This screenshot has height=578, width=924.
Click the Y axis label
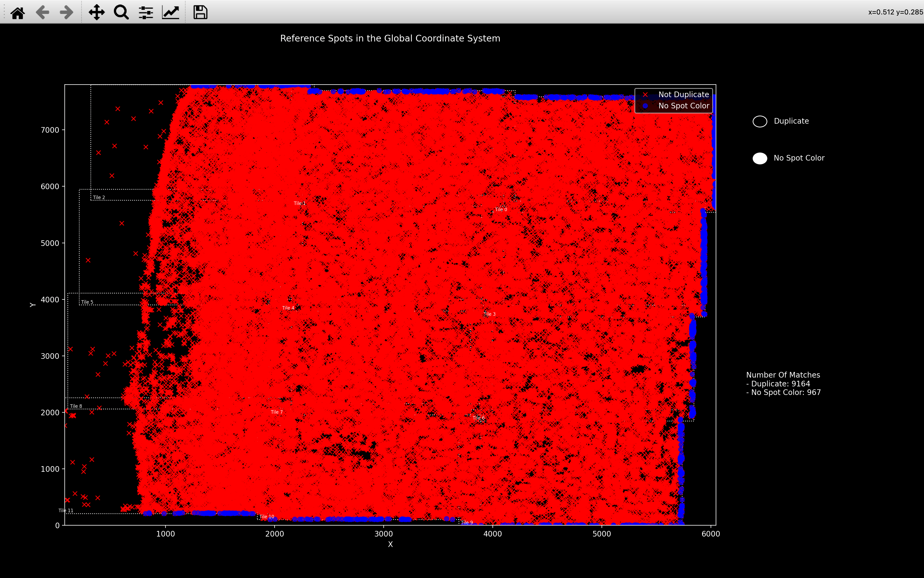(x=32, y=305)
